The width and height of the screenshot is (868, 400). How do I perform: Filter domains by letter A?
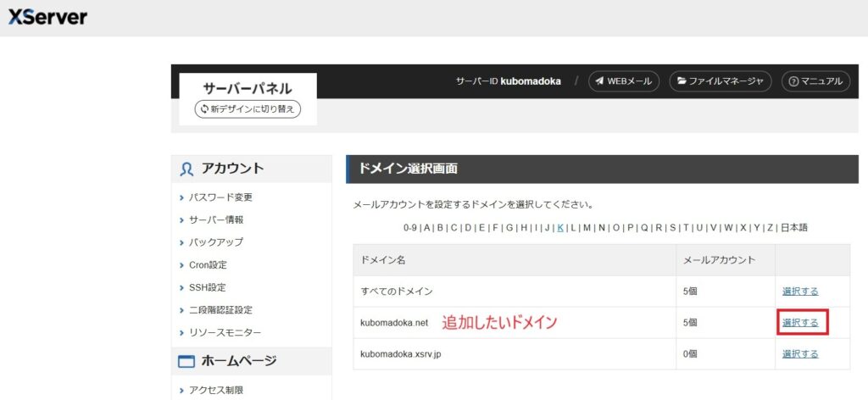coord(427,227)
